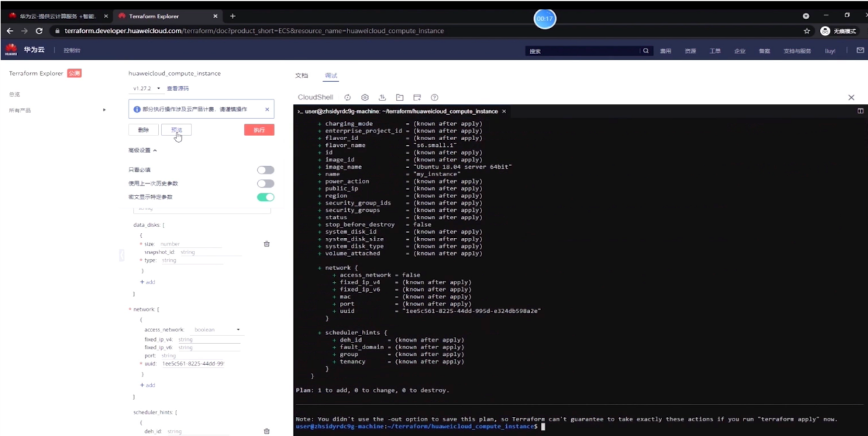Click the network port input field
The width and height of the screenshot is (868, 436).
click(192, 356)
